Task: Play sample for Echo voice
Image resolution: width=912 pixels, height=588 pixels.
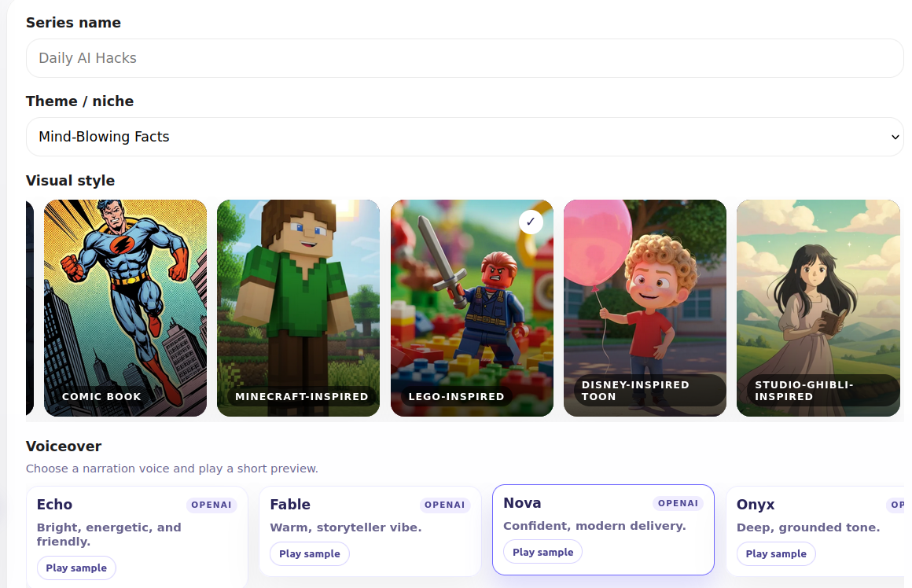Action: (x=76, y=568)
